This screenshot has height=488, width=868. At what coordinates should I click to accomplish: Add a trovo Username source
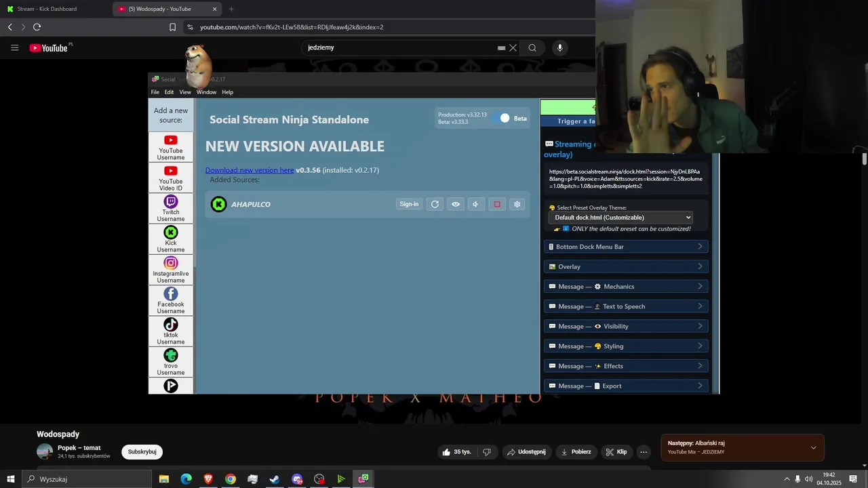(x=171, y=362)
